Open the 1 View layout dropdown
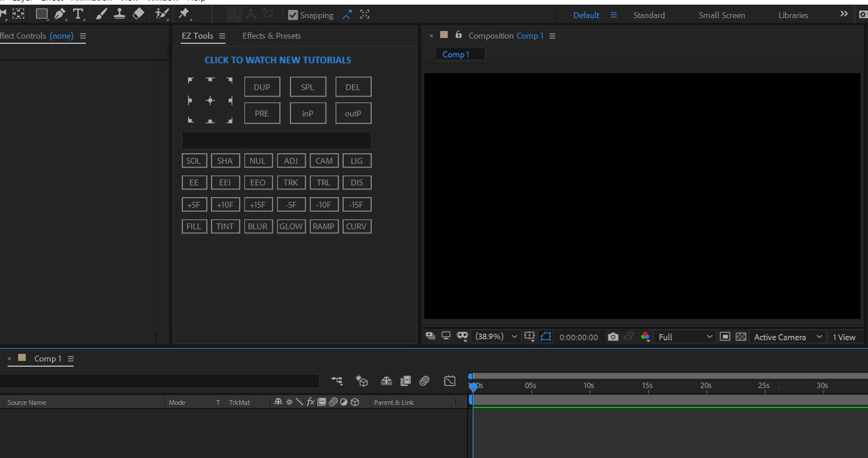 pyautogui.click(x=844, y=337)
